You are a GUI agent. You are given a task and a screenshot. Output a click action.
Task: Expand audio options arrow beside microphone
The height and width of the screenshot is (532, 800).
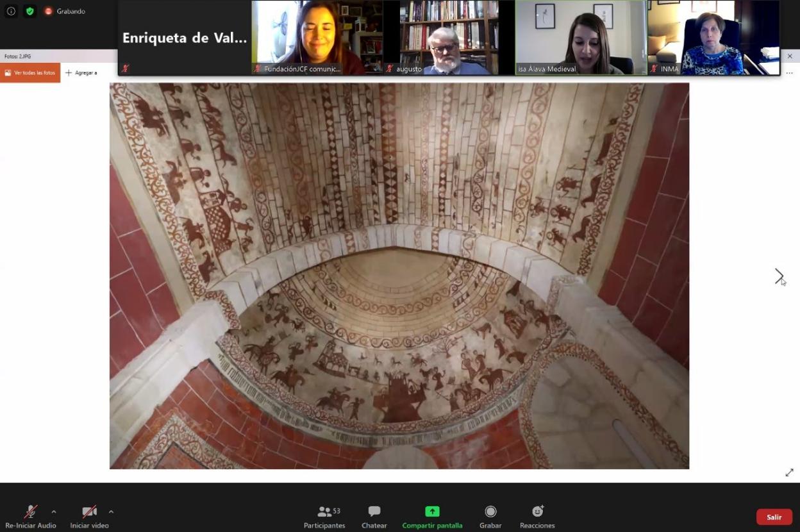[54, 511]
